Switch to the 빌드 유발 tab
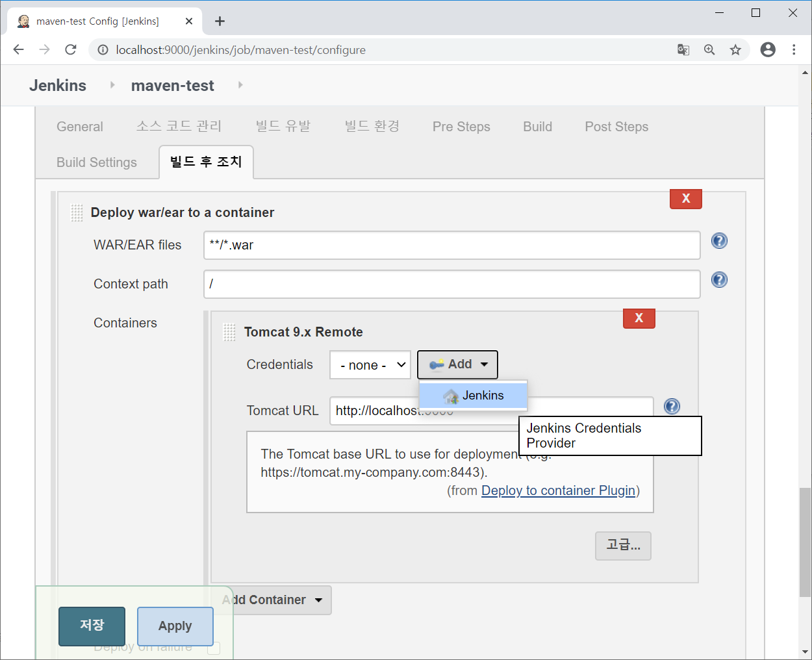Screen dimensions: 812x660 [x=283, y=127]
